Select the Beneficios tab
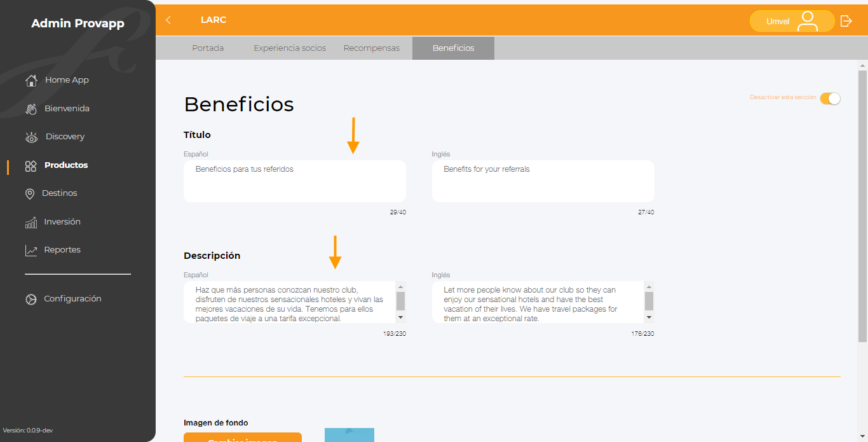Screen dimensions: 868x442 point(453,48)
